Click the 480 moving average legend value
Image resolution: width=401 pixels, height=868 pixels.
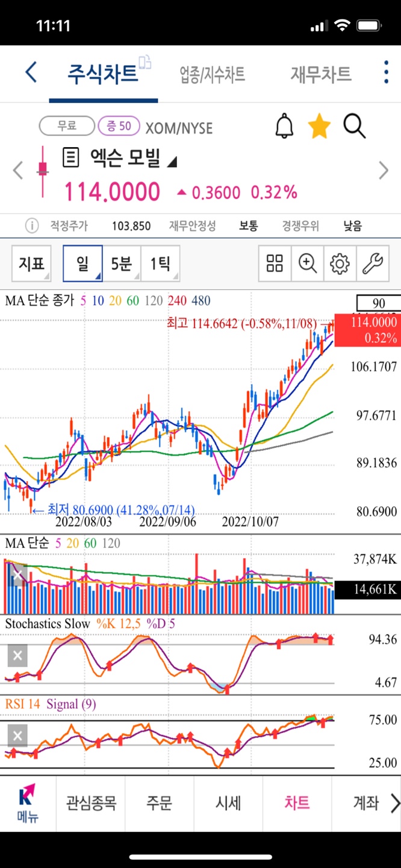[x=201, y=300]
